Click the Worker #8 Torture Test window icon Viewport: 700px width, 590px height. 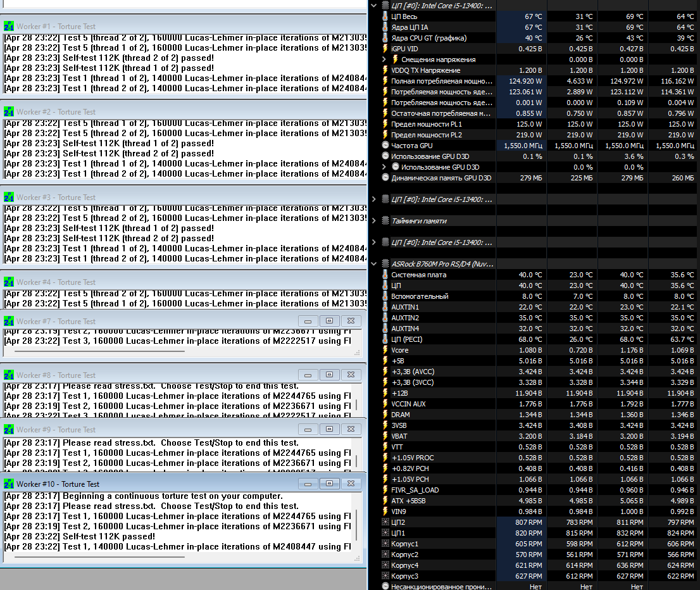coord(8,375)
